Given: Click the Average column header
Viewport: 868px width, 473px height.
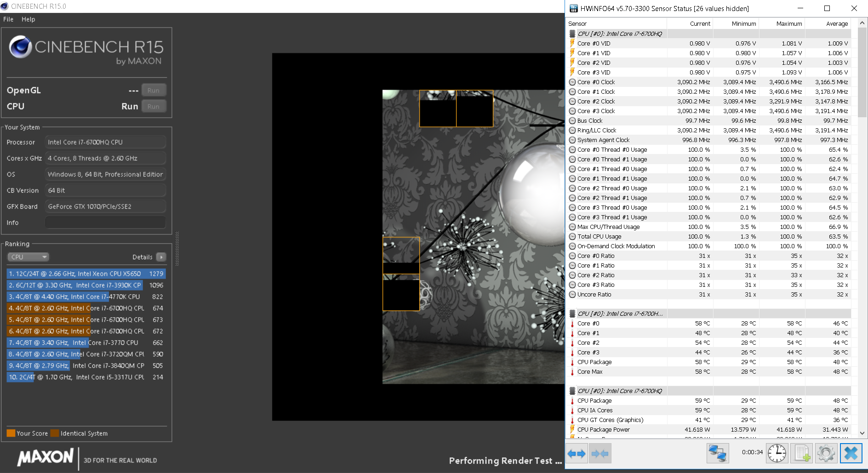Looking at the screenshot, I should click(828, 23).
